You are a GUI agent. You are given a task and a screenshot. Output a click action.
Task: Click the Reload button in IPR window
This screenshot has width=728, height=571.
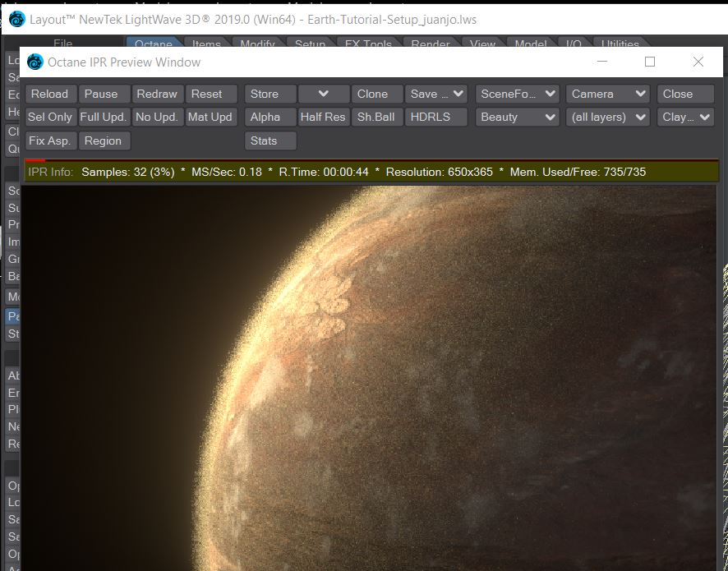click(x=51, y=94)
